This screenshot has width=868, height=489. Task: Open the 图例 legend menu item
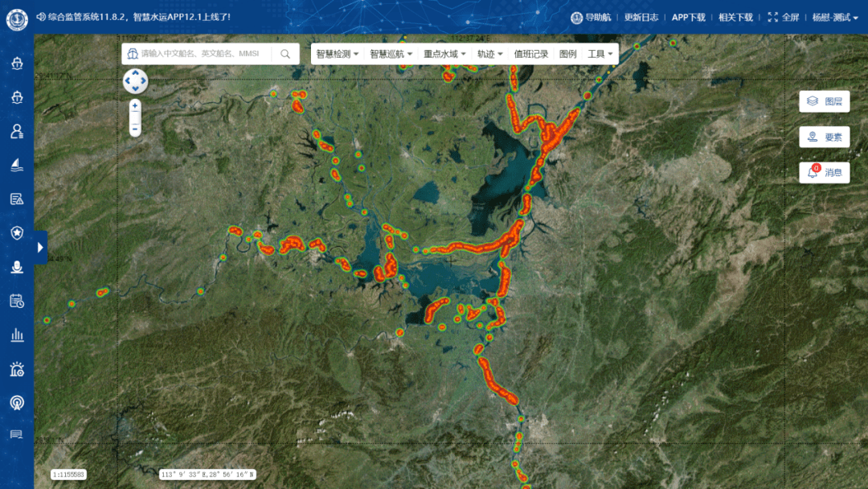pos(568,54)
